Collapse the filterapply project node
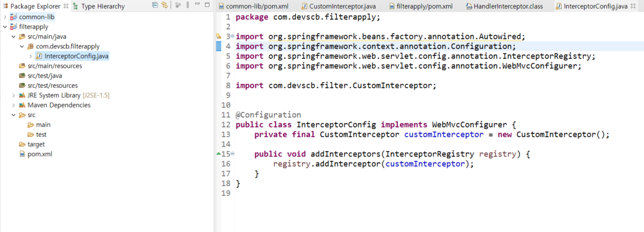 coord(5,27)
